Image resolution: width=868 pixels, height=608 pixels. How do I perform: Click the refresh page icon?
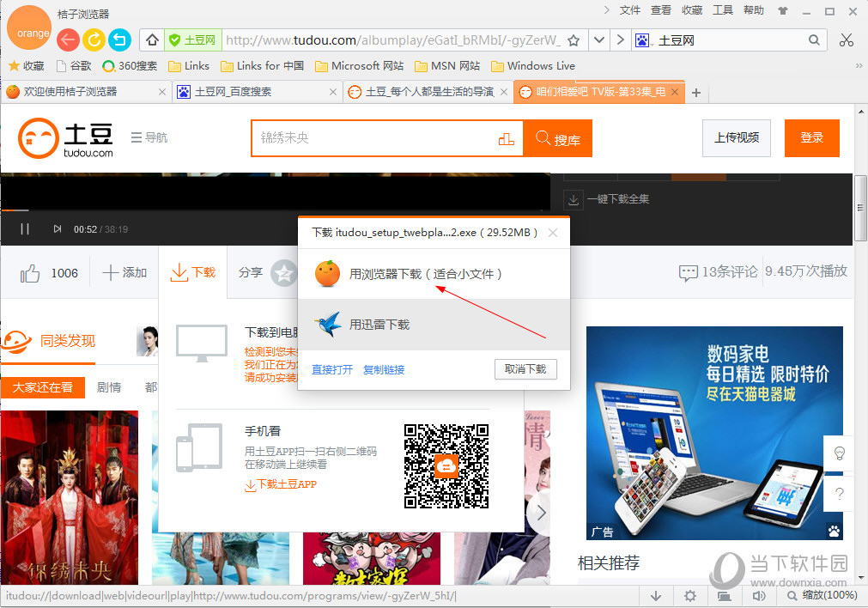click(x=94, y=40)
